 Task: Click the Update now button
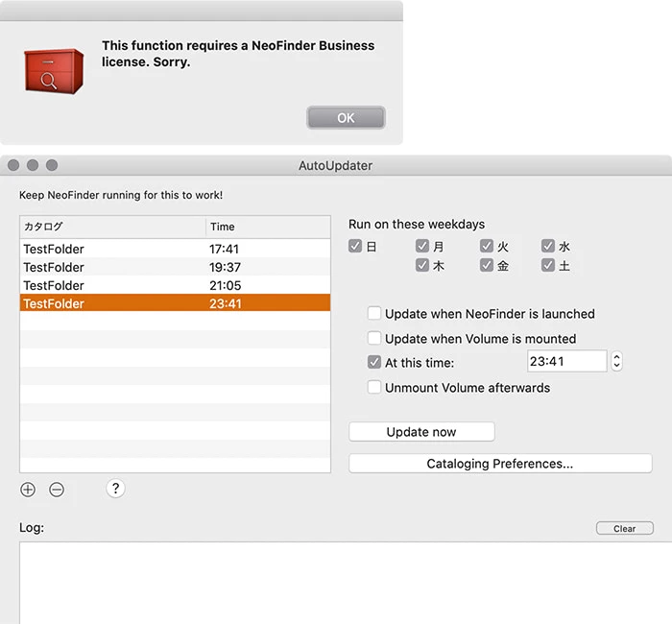point(421,432)
